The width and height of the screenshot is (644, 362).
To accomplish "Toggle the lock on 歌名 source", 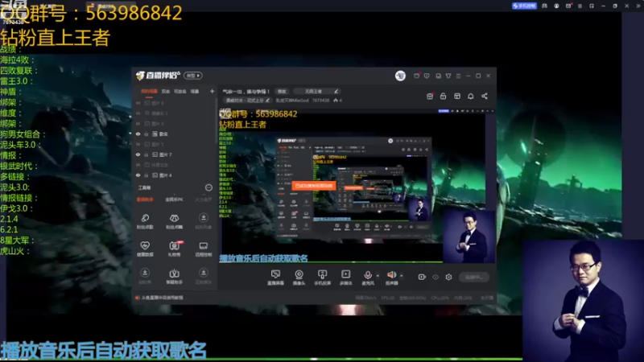I will [147, 134].
